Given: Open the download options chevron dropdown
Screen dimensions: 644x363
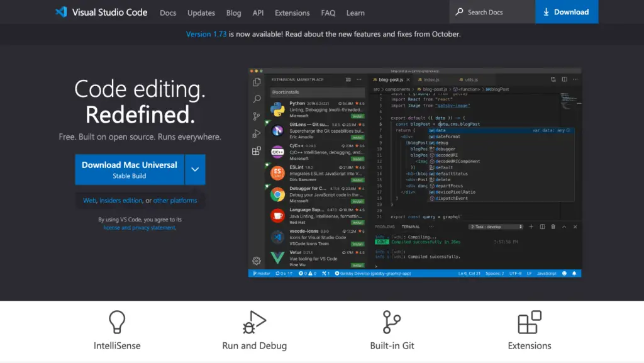Looking at the screenshot, I should point(195,170).
